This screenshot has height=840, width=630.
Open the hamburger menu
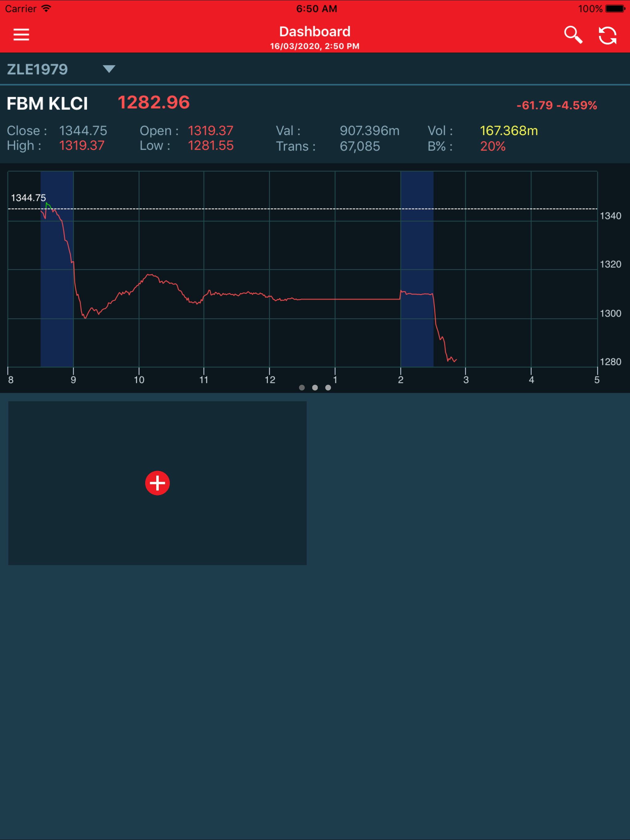(21, 34)
